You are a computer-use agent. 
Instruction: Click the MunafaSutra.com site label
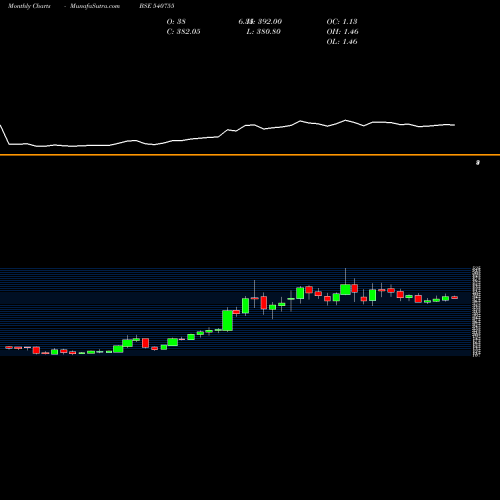[x=95, y=6]
